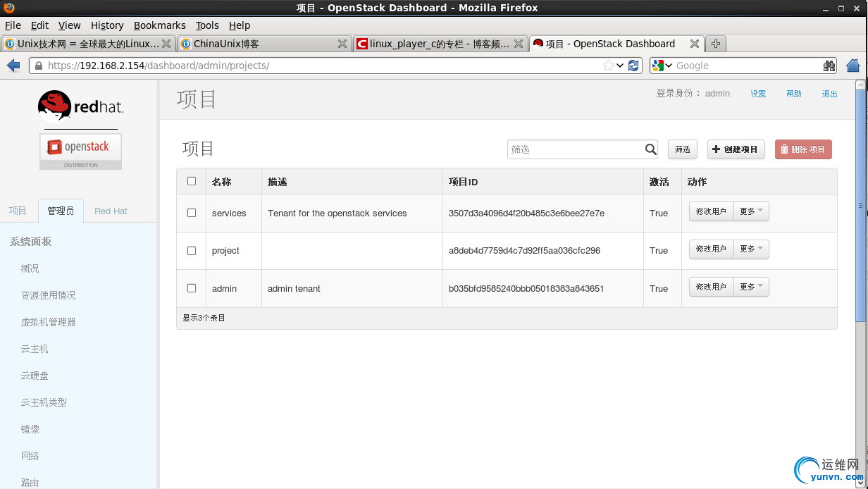Open the Help menu
Screen dimensions: 868x489
[x=240, y=25]
